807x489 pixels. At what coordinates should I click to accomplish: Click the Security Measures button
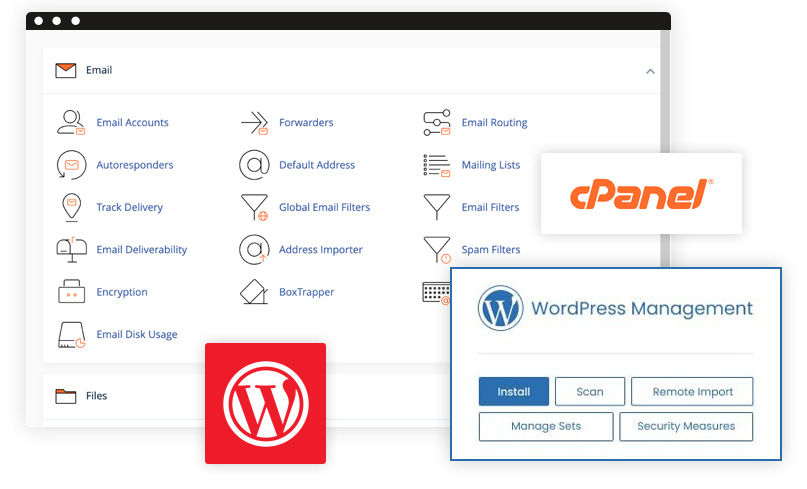(x=686, y=426)
